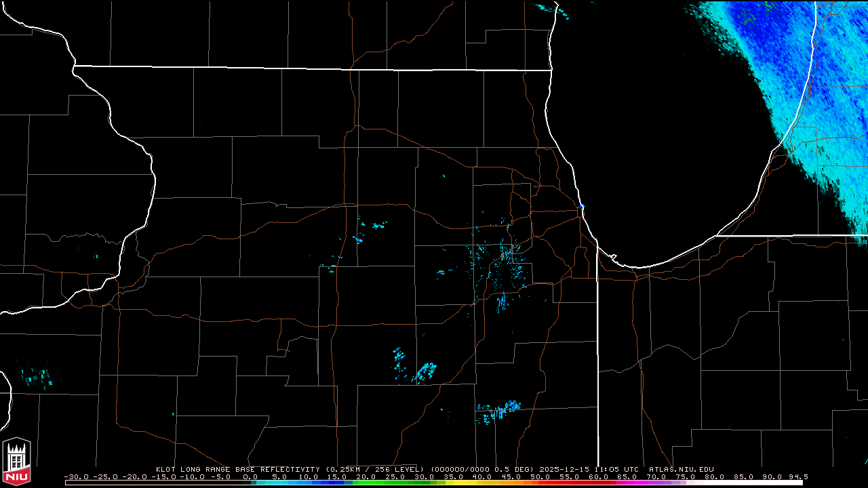Open the ATLAS.NIU.EDU text link

(681, 469)
